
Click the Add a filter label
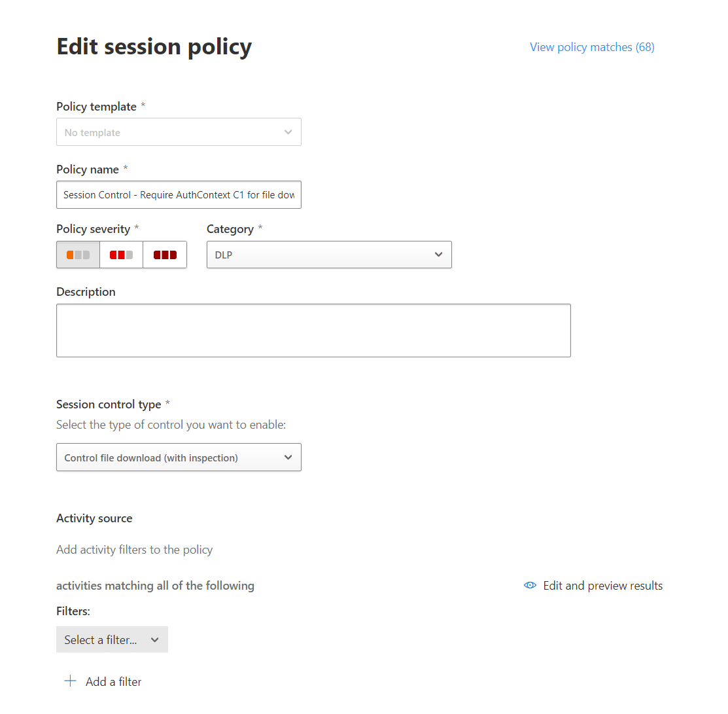[x=113, y=681]
